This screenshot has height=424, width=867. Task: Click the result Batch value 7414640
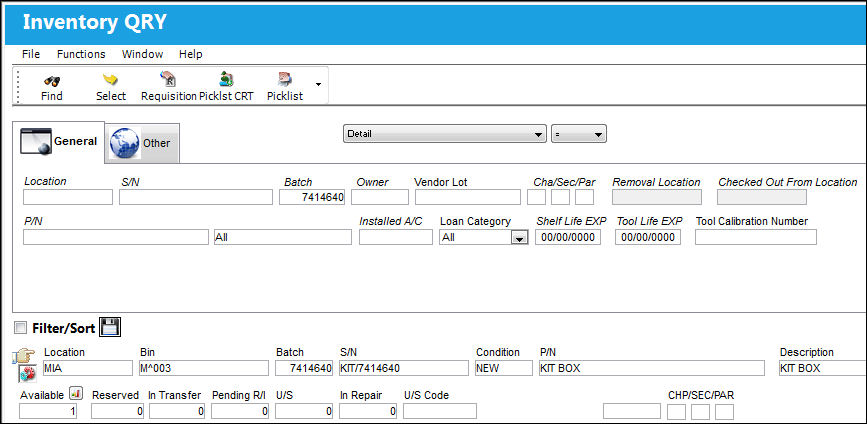[305, 368]
